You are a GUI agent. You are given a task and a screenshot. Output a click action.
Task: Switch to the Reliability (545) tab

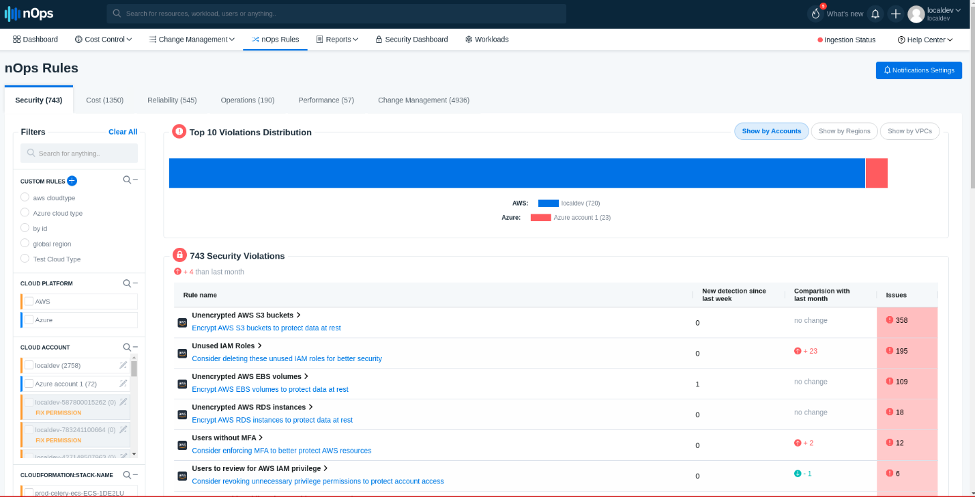point(171,101)
